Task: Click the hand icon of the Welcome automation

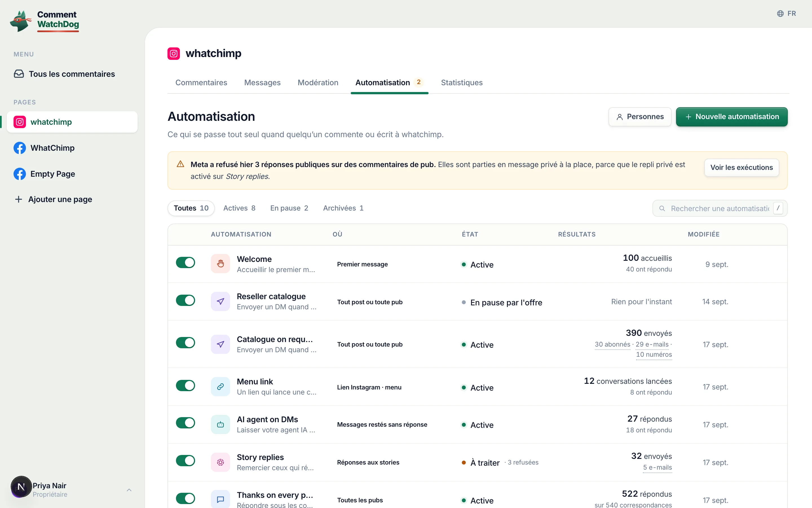Action: 220,264
